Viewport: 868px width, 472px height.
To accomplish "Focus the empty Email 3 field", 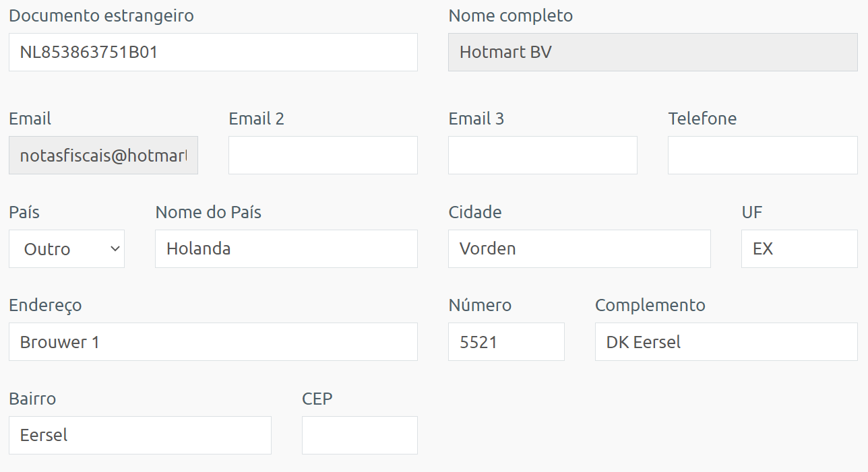I will click(542, 155).
